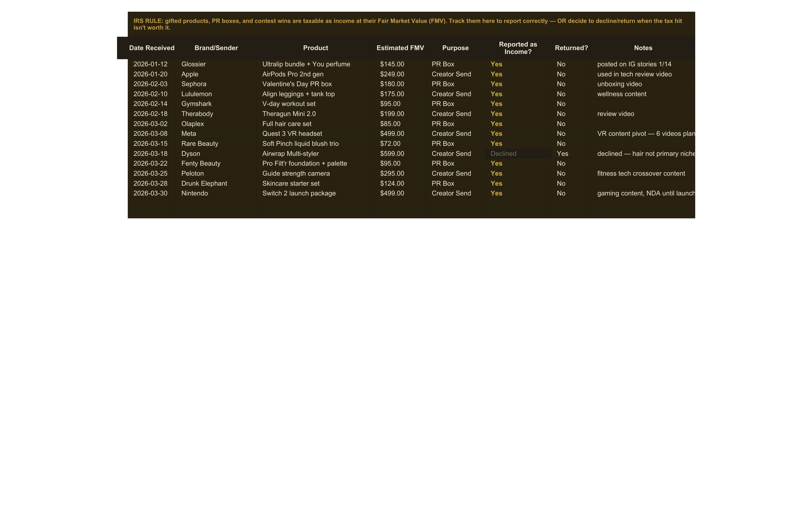Click the Reported as Income? header
Viewport: 812px width, 525px height.
pyautogui.click(x=518, y=48)
